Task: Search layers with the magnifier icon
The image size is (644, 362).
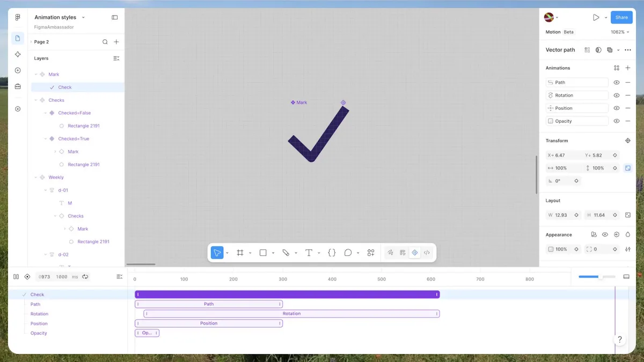Action: [105, 42]
